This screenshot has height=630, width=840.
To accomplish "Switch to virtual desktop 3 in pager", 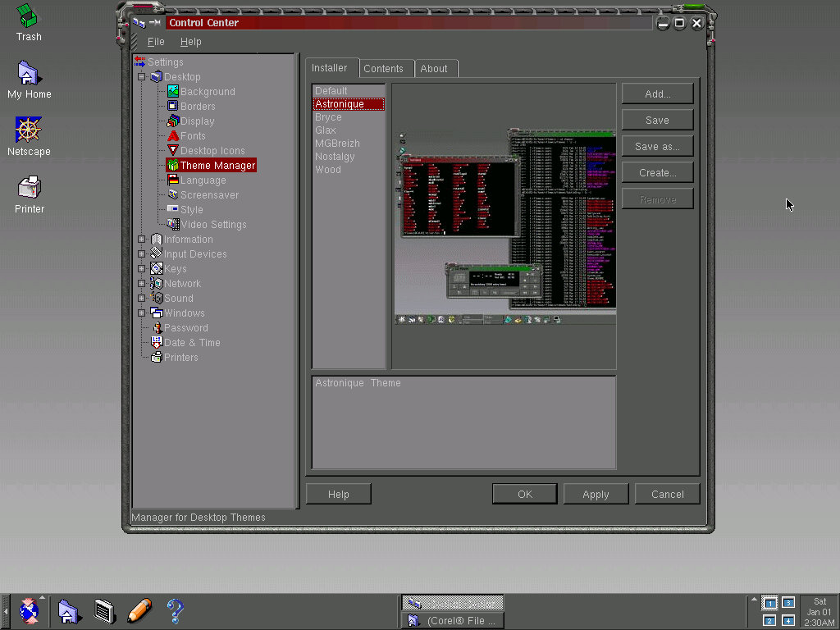I will [788, 603].
